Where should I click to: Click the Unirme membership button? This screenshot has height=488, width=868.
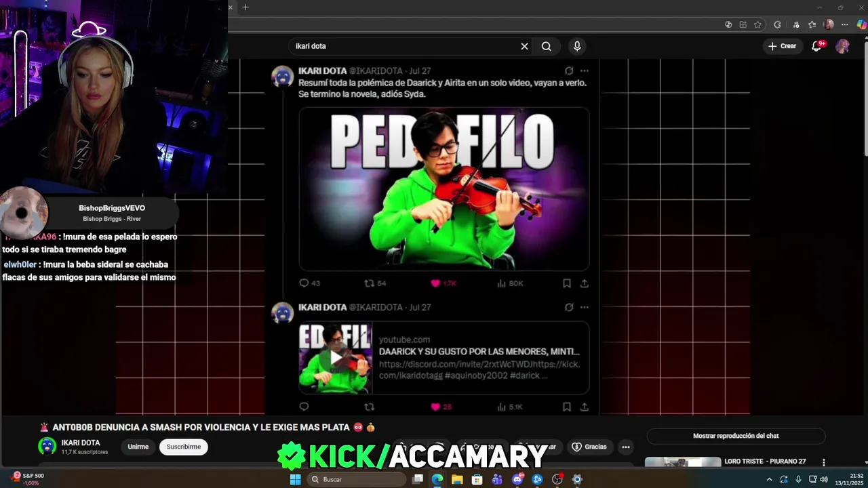(138, 447)
